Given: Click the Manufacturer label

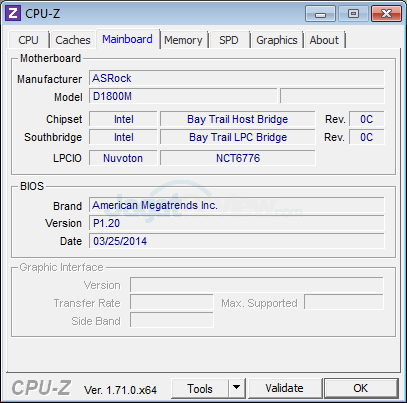Looking at the screenshot, I should pos(49,79).
